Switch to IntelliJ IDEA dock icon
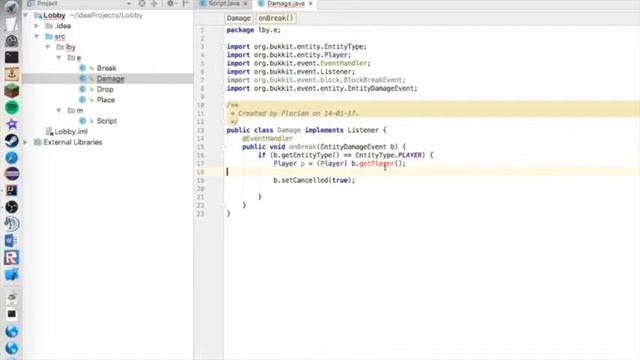The height and width of the screenshot is (360, 640). pyautogui.click(x=11, y=191)
